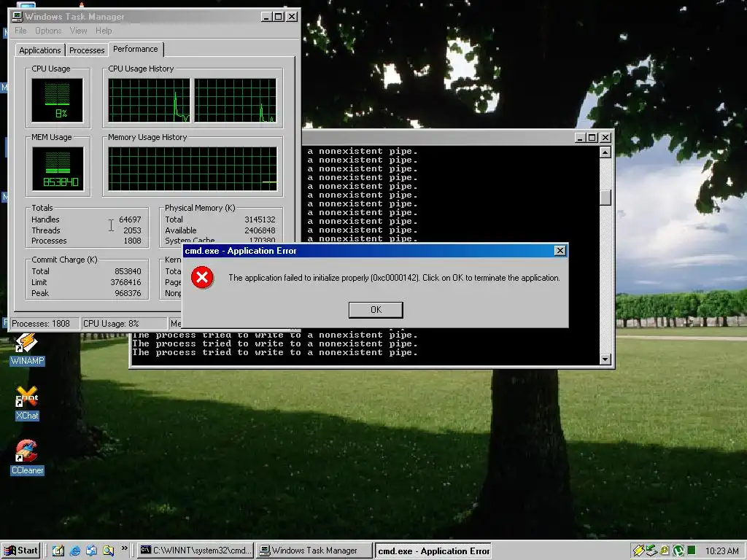Viewport: 747px width, 560px height.
Task: Click the fourth quick launch icon (magnifier)
Action: point(108,551)
